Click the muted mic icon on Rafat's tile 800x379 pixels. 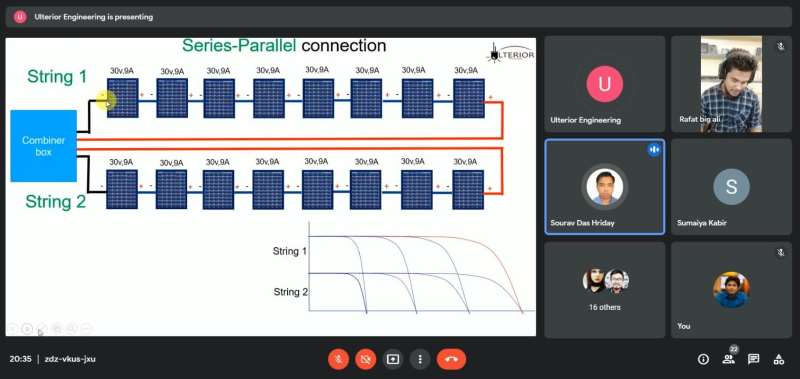coord(780,47)
